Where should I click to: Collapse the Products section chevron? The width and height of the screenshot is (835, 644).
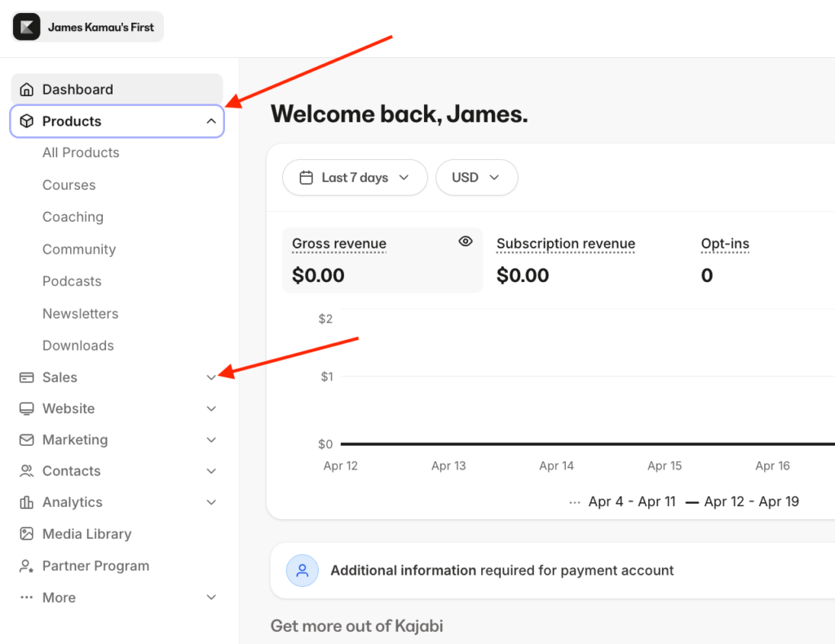tap(211, 121)
